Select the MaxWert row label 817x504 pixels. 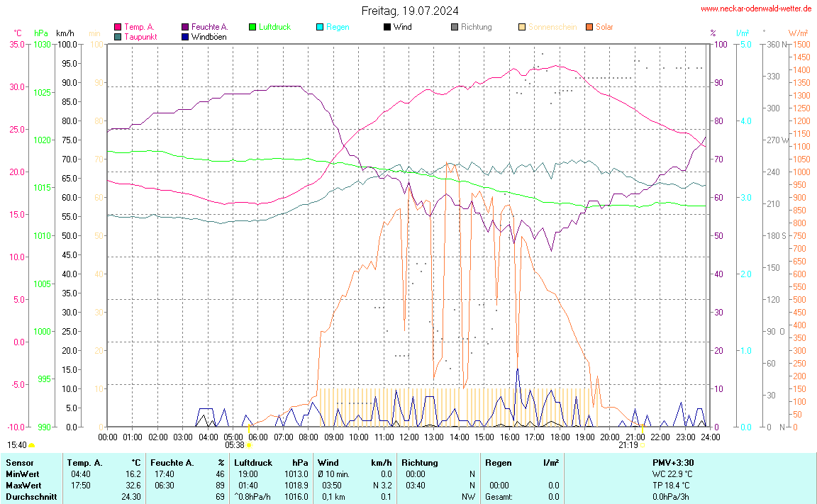(23, 486)
